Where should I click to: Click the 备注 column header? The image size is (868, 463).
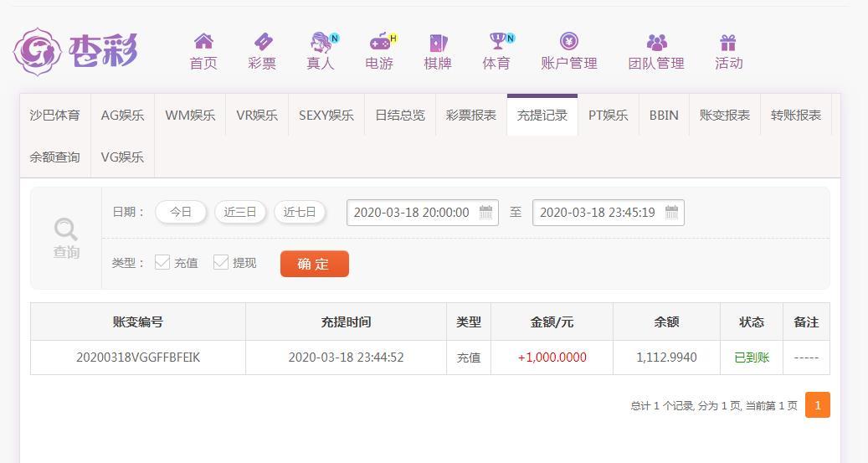(x=806, y=322)
